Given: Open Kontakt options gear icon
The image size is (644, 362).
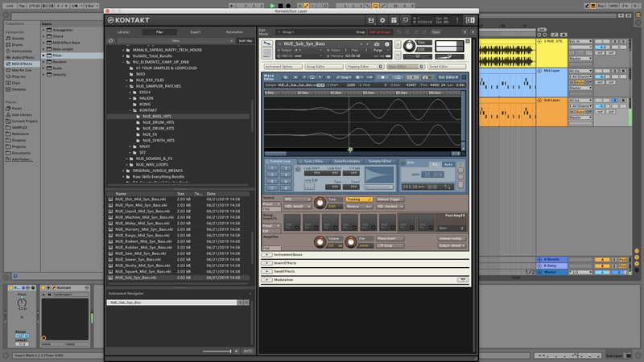Looking at the screenshot, I should click(x=382, y=20).
